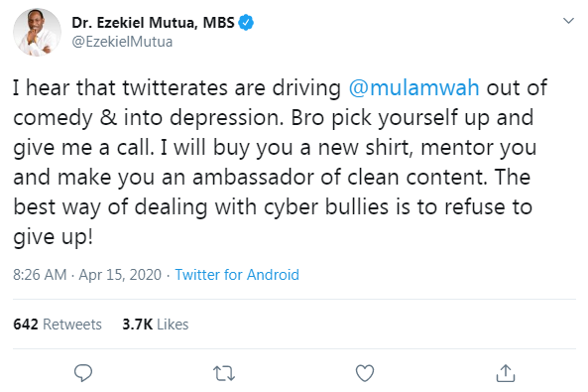Screen dimensions: 588x392
Task: Click the 'Retweets' label text
Action: [x=72, y=325]
